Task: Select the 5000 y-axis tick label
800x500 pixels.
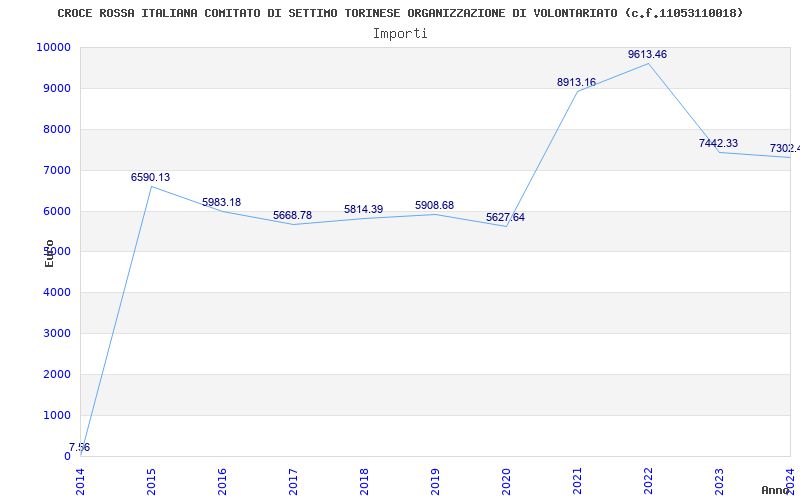Action: 55,252
